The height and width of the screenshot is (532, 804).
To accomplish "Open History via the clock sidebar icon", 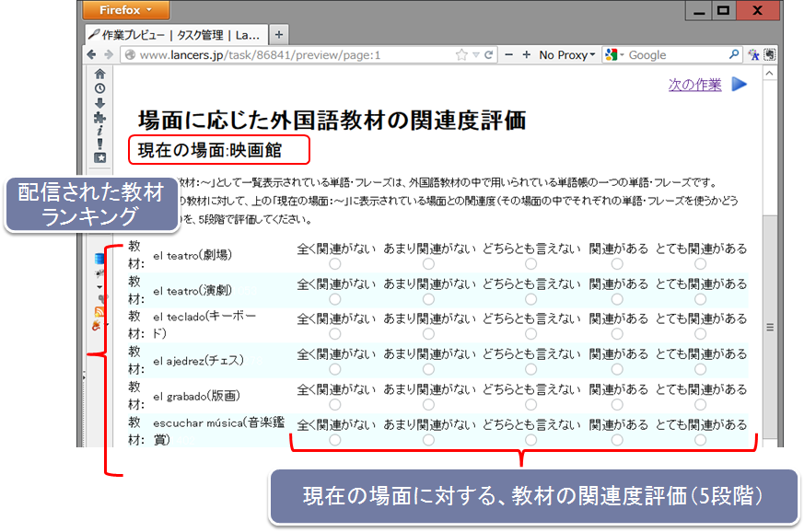I will tap(99, 88).
